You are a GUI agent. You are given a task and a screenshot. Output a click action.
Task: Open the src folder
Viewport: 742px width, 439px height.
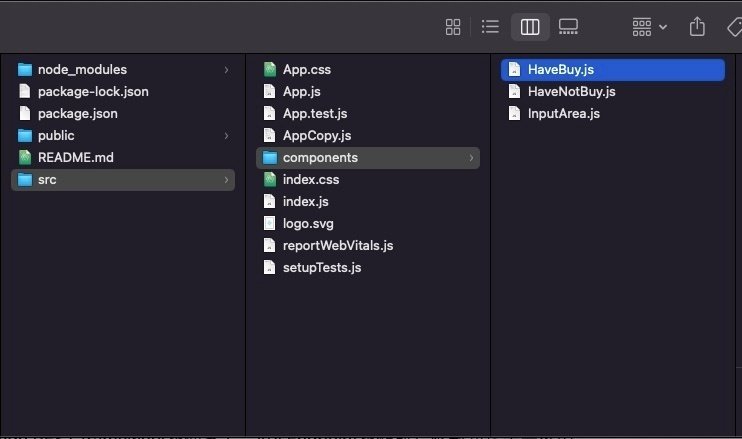[123, 180]
